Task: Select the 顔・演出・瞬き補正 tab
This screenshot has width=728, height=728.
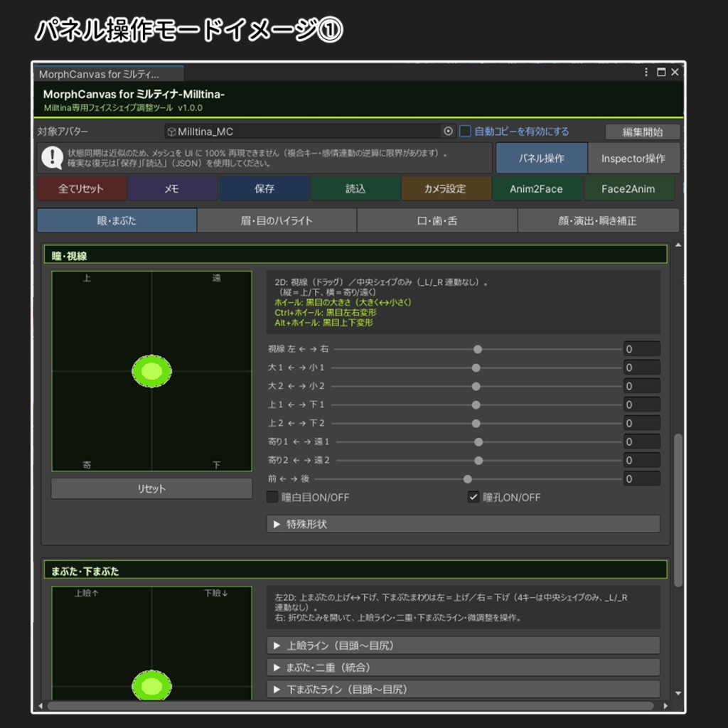Action: (599, 220)
